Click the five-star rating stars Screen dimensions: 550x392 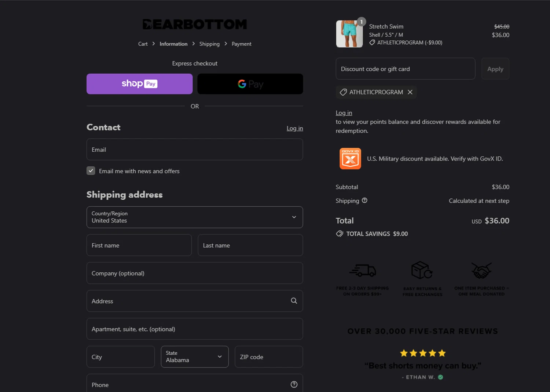(423, 353)
